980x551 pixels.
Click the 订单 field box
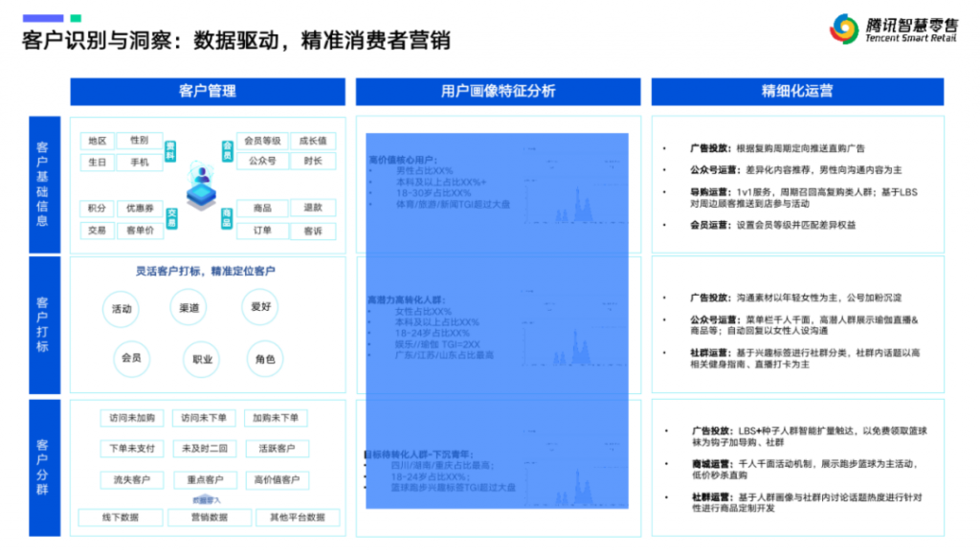click(x=262, y=231)
